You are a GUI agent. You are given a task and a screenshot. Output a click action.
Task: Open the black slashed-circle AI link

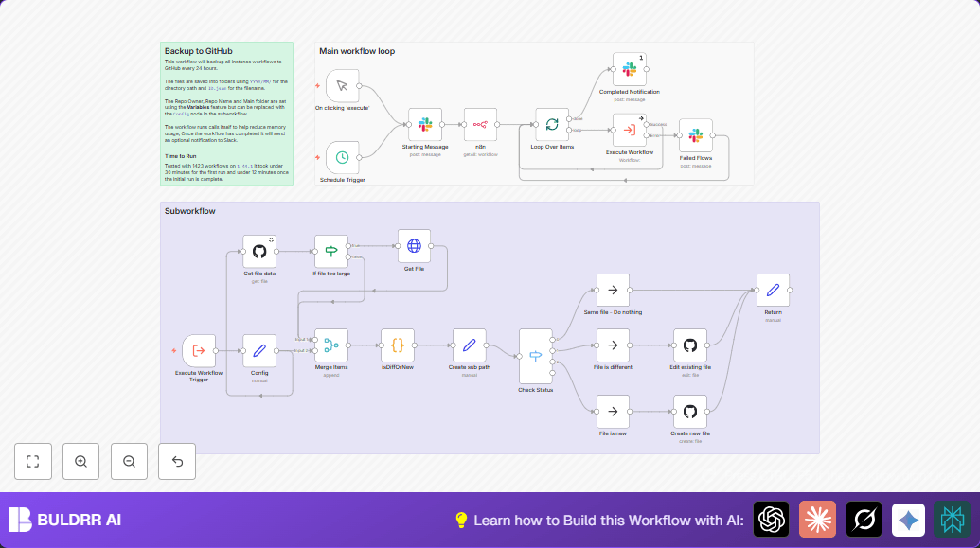[864, 520]
